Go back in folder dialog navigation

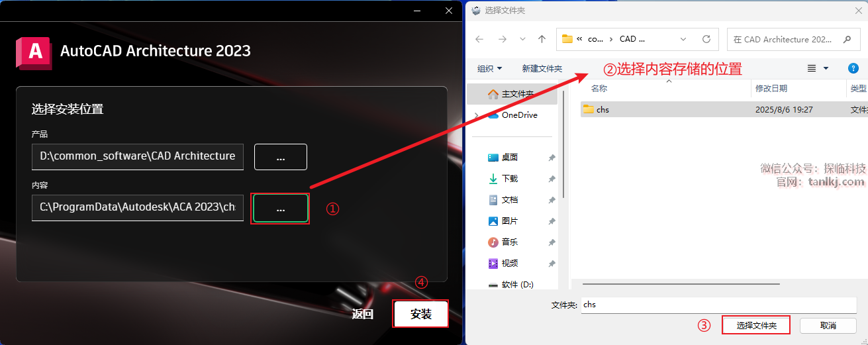point(479,39)
